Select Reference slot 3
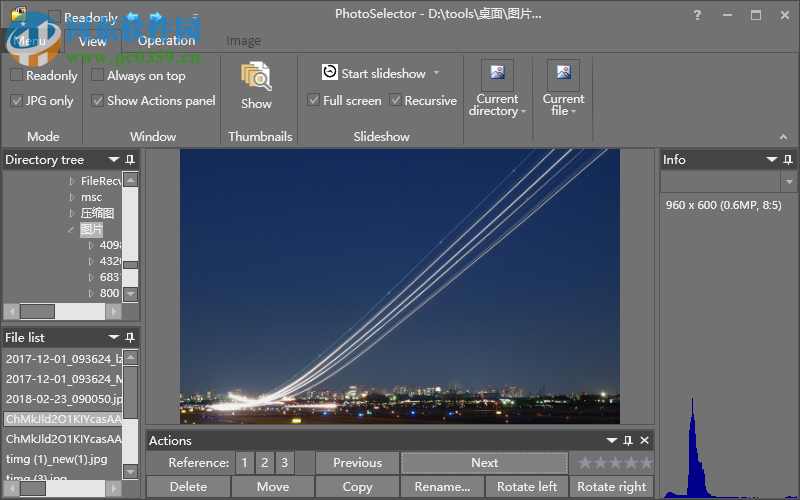Image resolution: width=800 pixels, height=500 pixels. pyautogui.click(x=284, y=463)
